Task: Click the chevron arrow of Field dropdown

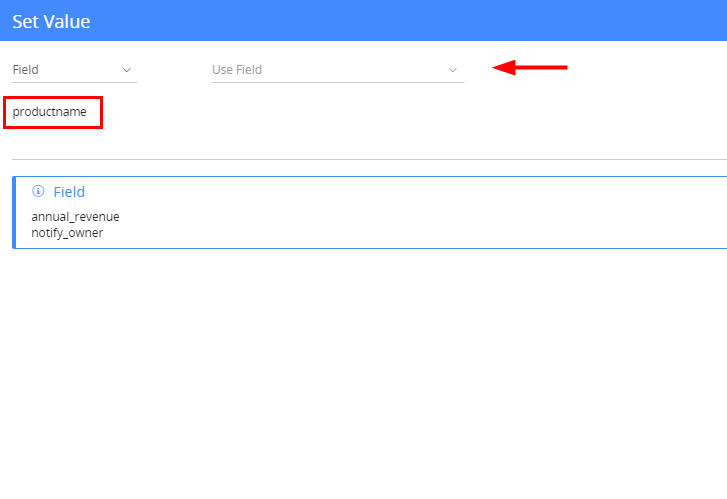Action: (127, 70)
